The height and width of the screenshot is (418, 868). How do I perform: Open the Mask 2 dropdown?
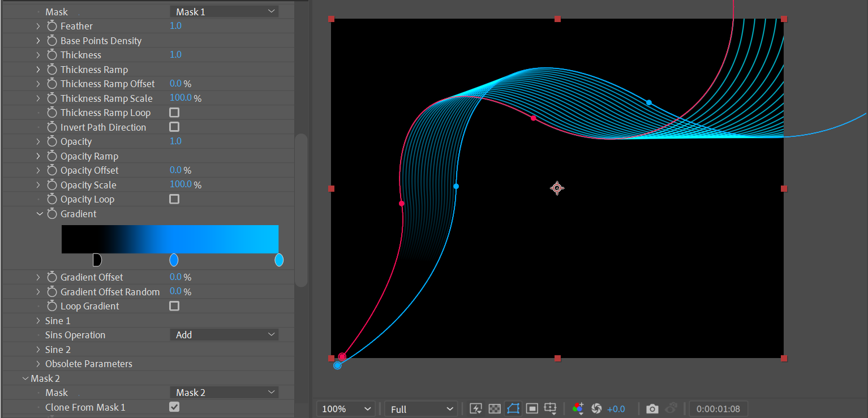224,393
